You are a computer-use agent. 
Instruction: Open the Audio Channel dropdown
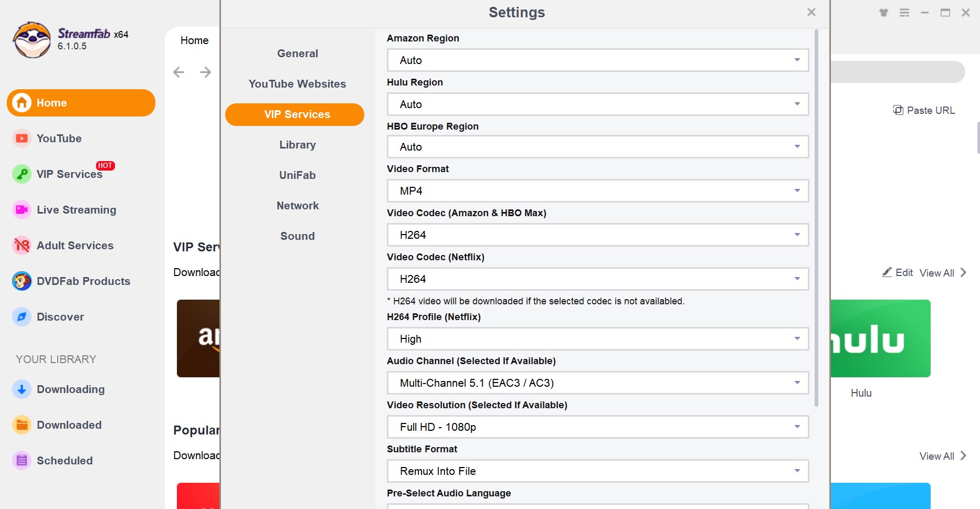[x=598, y=383]
